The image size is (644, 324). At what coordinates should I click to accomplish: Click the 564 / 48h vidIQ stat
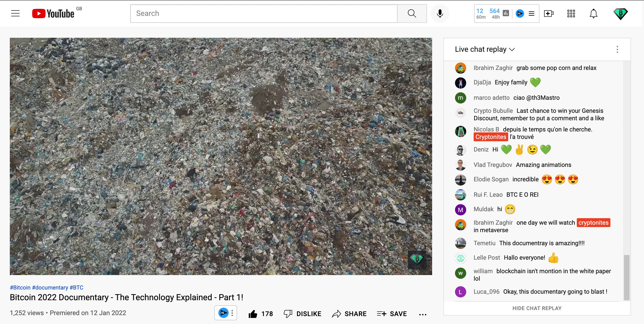tap(495, 14)
